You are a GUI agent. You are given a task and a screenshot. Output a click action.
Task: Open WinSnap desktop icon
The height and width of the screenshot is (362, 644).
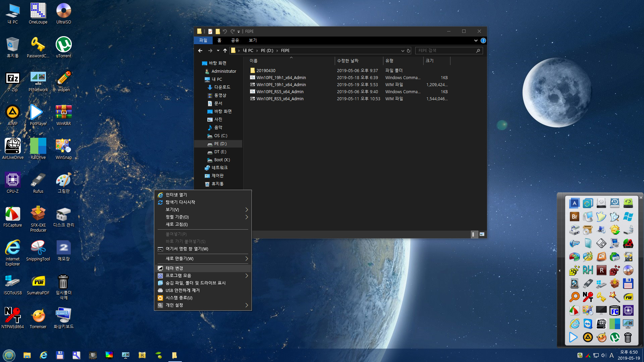pos(63,149)
